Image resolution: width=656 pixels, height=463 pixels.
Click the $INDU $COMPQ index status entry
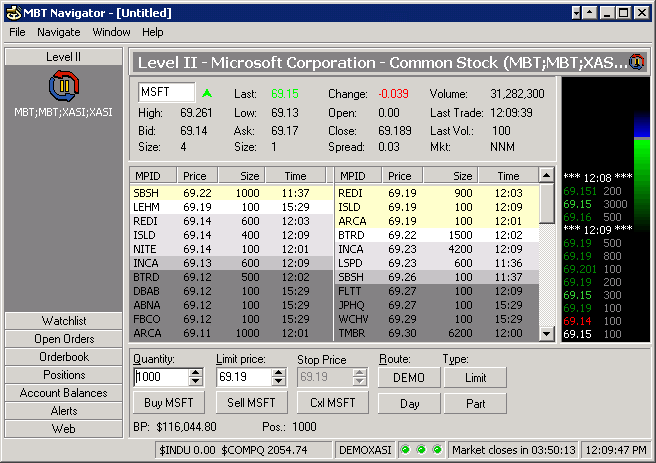coord(243,450)
